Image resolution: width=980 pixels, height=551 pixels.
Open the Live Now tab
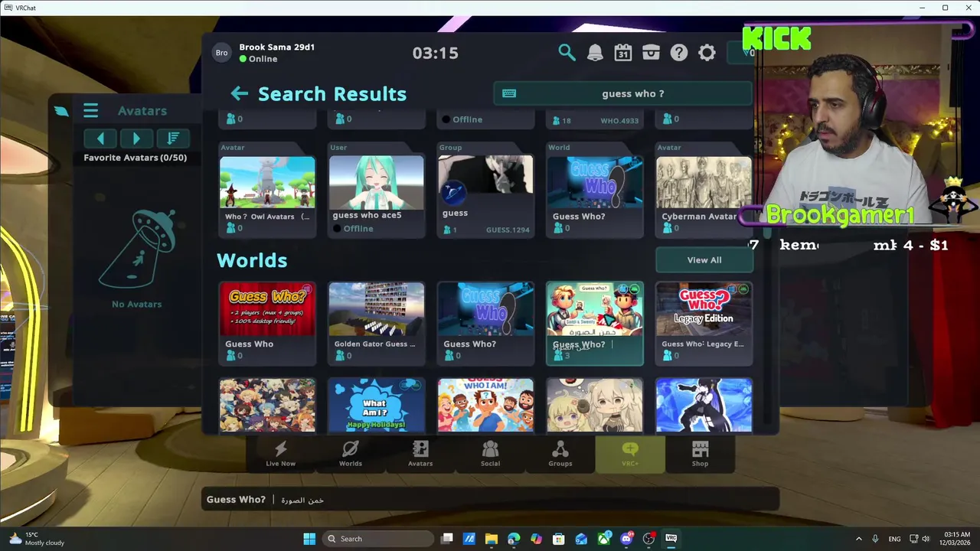click(280, 454)
